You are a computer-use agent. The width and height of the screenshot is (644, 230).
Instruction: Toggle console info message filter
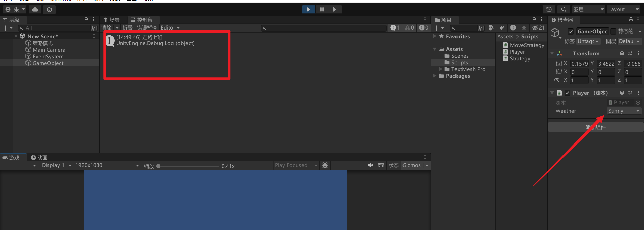point(395,28)
